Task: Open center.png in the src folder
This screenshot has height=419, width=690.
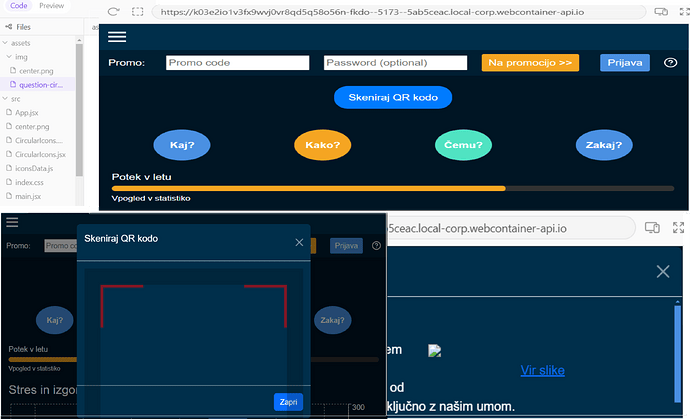Action: coord(32,127)
